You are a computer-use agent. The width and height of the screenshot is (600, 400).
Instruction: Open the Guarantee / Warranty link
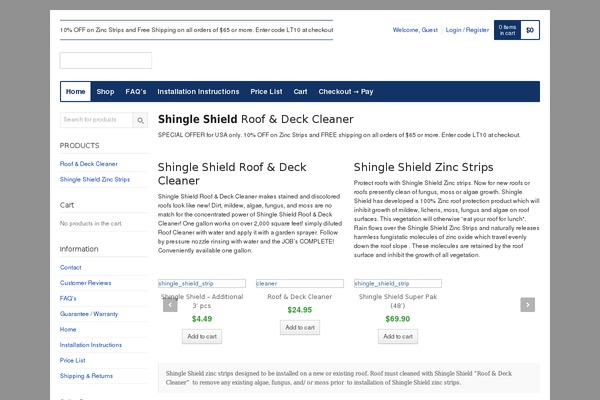coord(89,314)
